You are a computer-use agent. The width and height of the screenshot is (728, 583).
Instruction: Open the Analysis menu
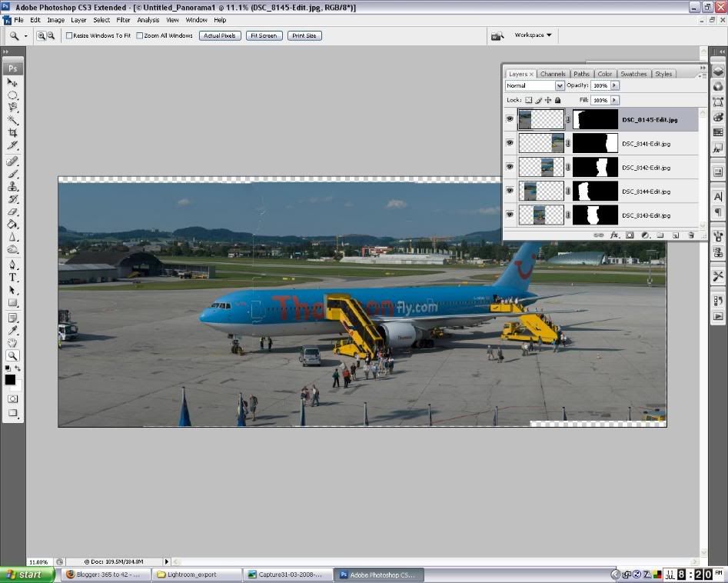point(148,20)
